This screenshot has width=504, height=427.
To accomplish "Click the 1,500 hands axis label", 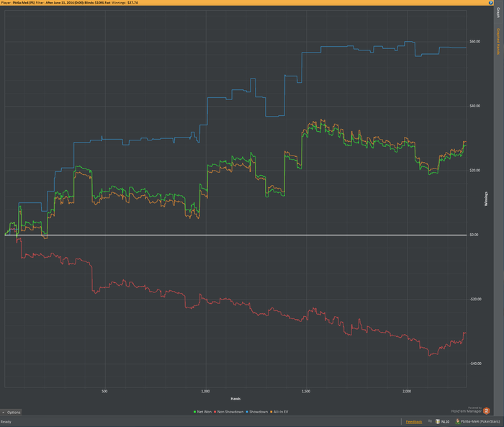I will point(306,391).
